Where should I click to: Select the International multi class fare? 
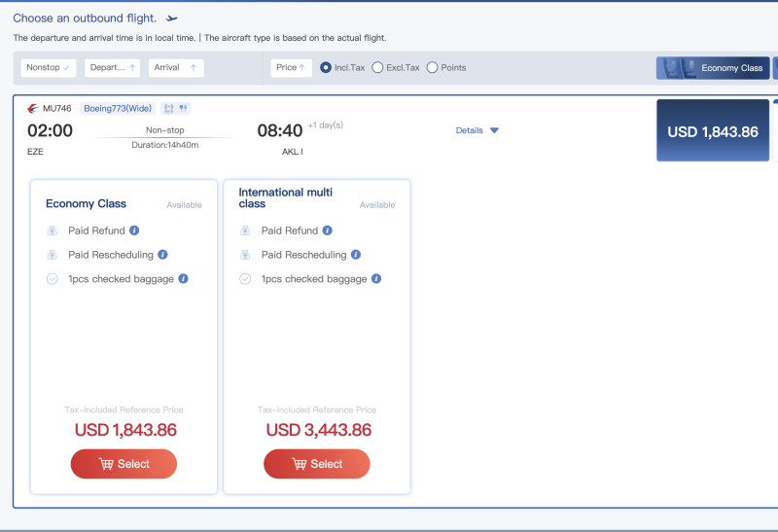316,464
